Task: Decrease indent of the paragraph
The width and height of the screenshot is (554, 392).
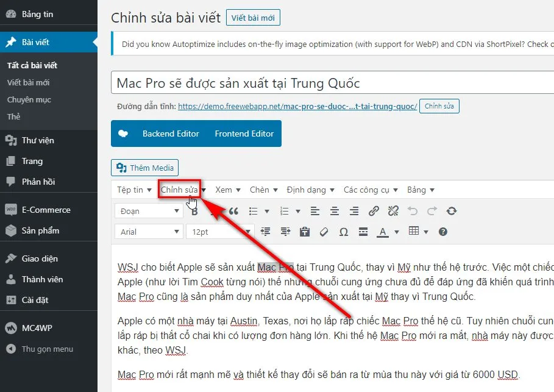Action: pos(265,232)
